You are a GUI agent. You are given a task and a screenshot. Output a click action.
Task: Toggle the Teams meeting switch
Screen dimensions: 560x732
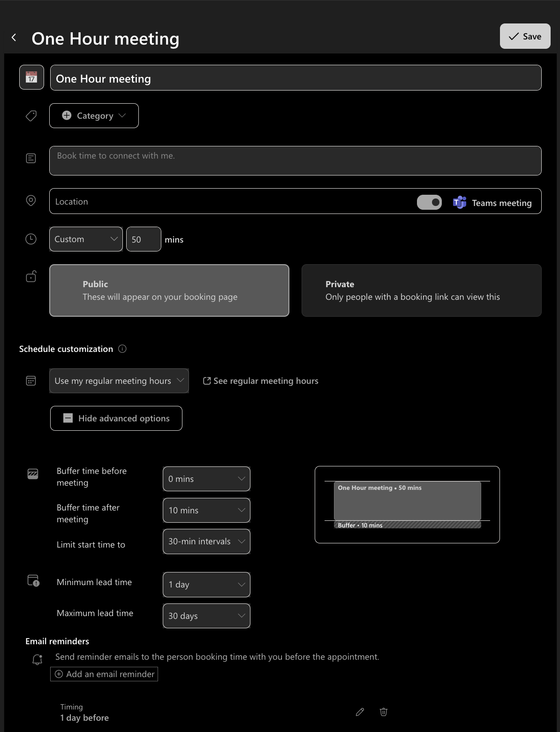[429, 202]
